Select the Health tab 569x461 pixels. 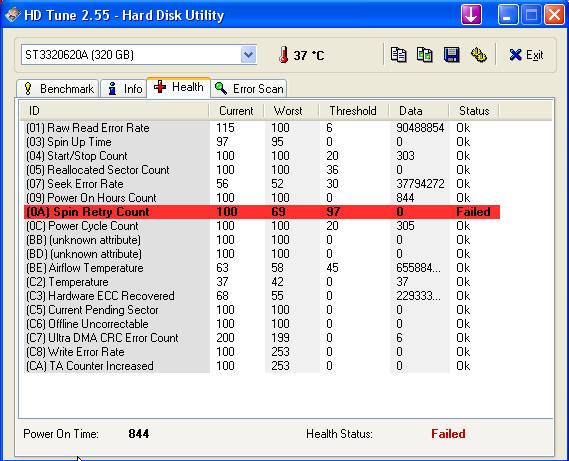[179, 87]
